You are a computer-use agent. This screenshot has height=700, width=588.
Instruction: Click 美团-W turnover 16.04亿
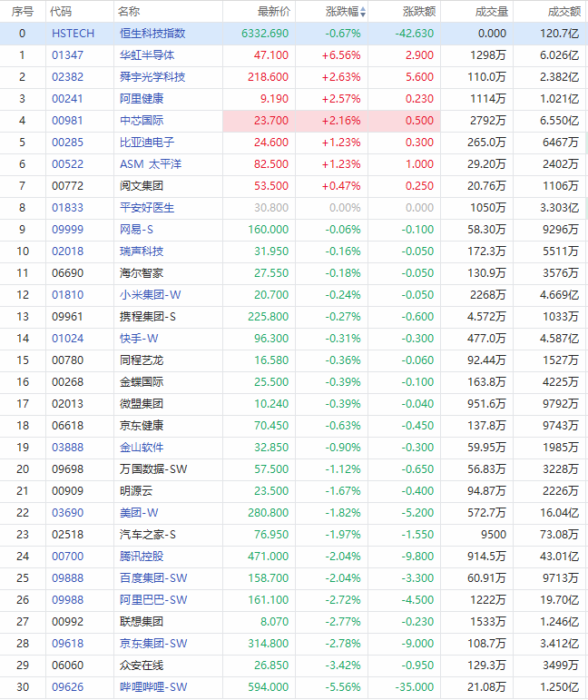pos(560,513)
